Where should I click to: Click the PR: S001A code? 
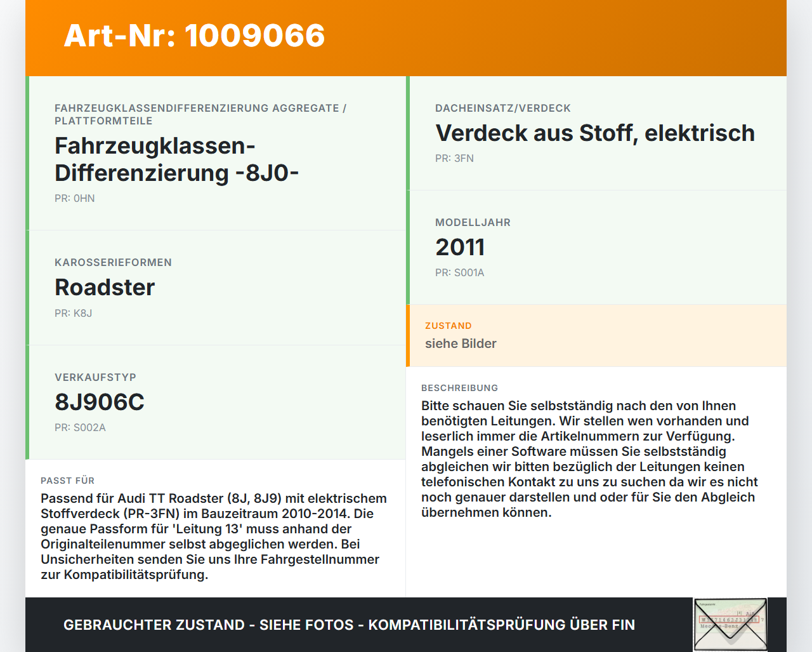tap(460, 273)
